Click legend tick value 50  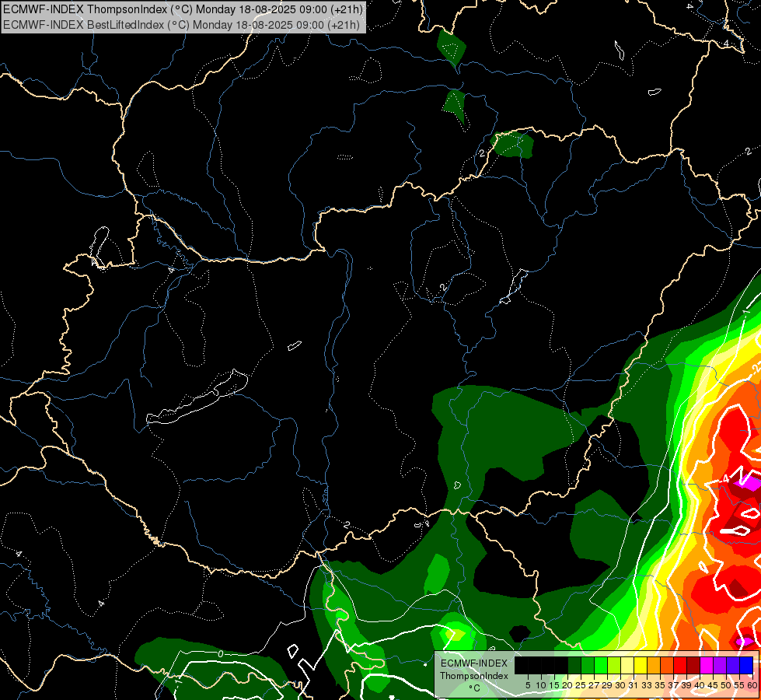(726, 685)
